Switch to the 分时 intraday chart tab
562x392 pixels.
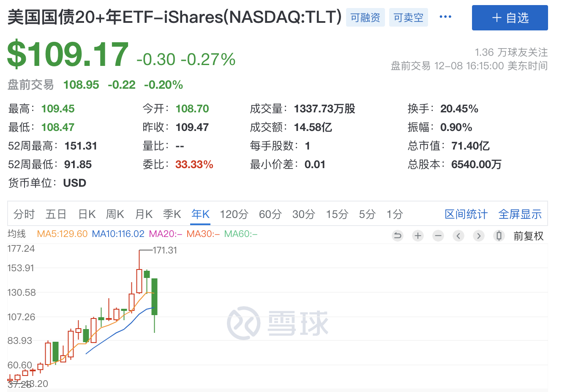pos(24,214)
